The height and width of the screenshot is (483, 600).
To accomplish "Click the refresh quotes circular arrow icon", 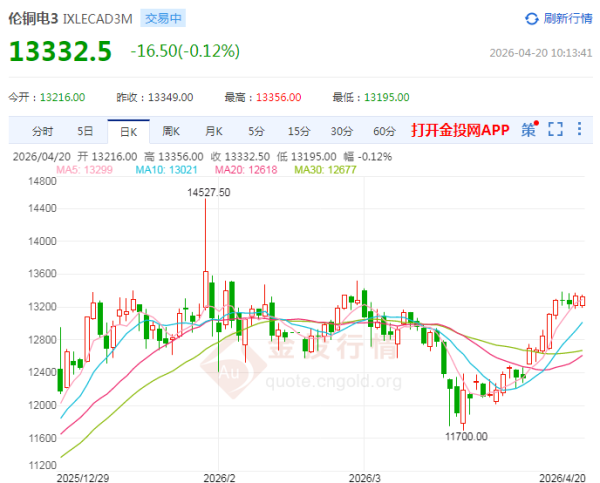I will coord(532,19).
